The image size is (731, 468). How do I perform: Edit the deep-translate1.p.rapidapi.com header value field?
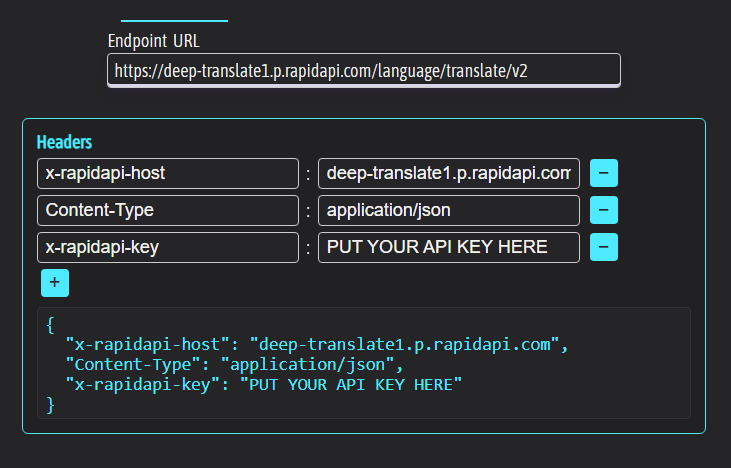tap(448, 173)
